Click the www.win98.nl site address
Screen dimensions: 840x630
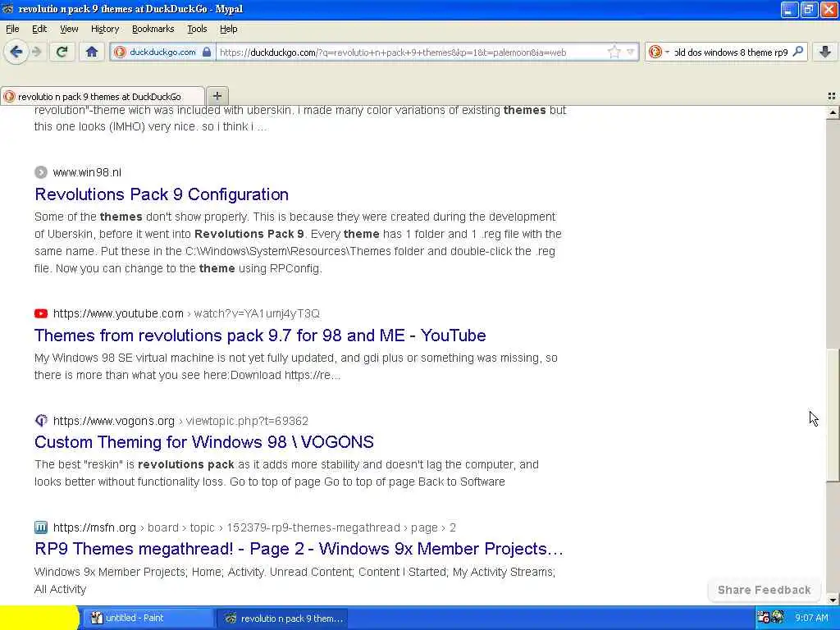[x=87, y=172]
